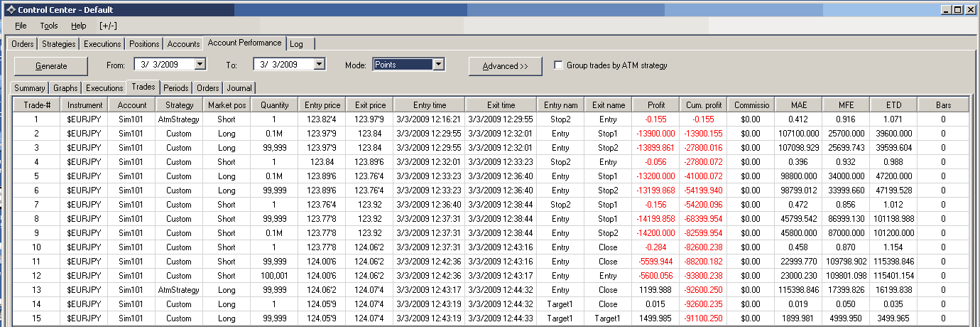Image resolution: width=980 pixels, height=327 pixels.
Task: Sort by the Quantity column header
Action: (x=274, y=105)
